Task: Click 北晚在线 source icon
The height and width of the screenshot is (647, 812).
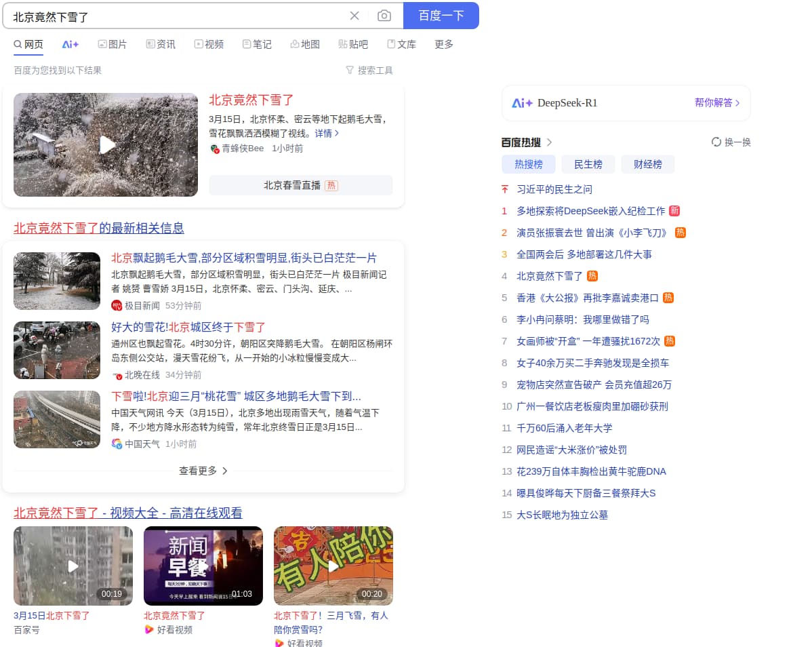Action: (117, 375)
